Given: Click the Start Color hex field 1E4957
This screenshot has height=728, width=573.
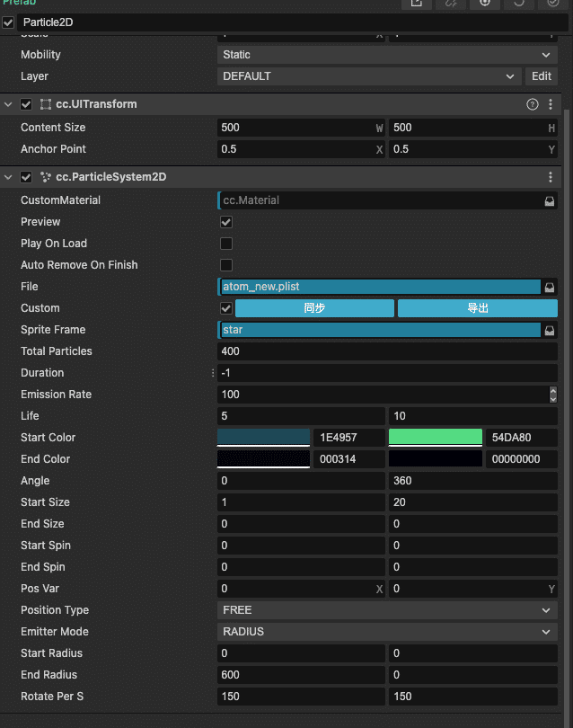Looking at the screenshot, I should [348, 438].
